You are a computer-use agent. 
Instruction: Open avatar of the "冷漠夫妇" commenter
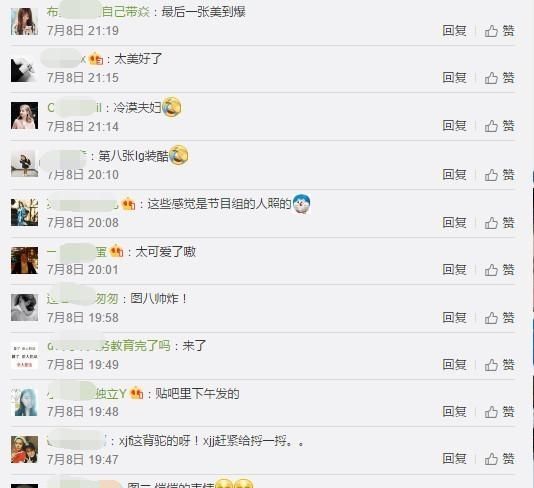pos(24,115)
